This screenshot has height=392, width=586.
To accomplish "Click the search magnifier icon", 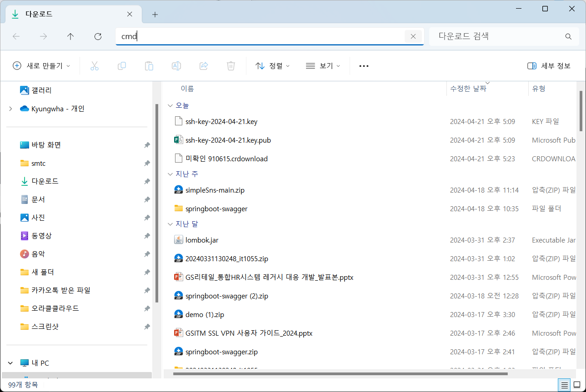I will click(x=568, y=36).
